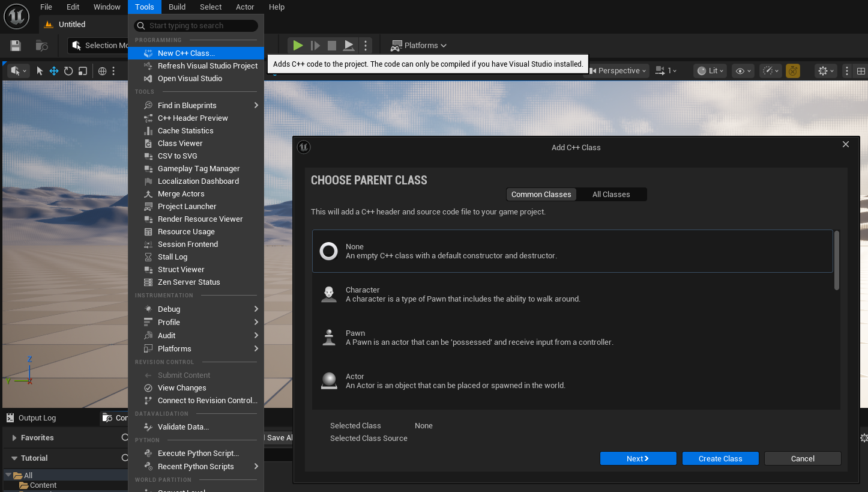Screen dimensions: 868x492
Task: Expand the Favorites section
Action: coord(37,438)
